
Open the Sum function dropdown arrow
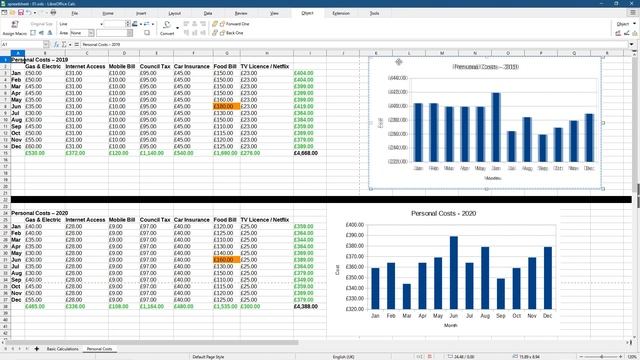[x=70, y=44]
